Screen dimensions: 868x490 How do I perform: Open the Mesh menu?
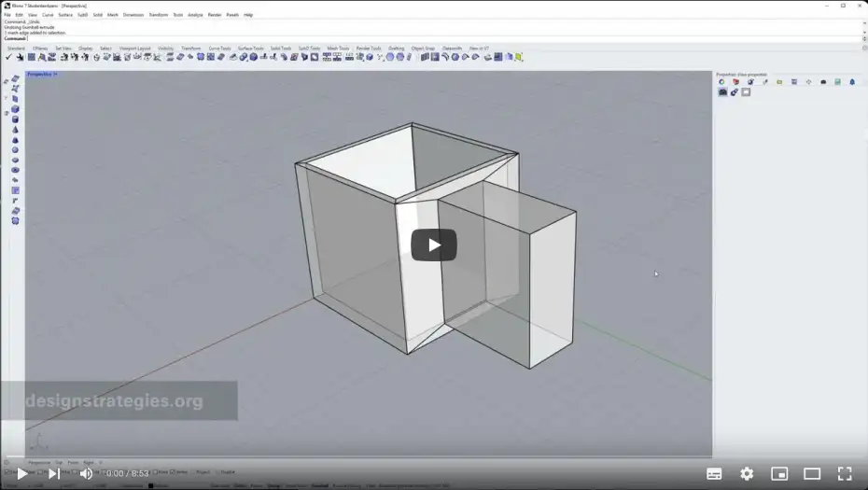click(x=113, y=15)
